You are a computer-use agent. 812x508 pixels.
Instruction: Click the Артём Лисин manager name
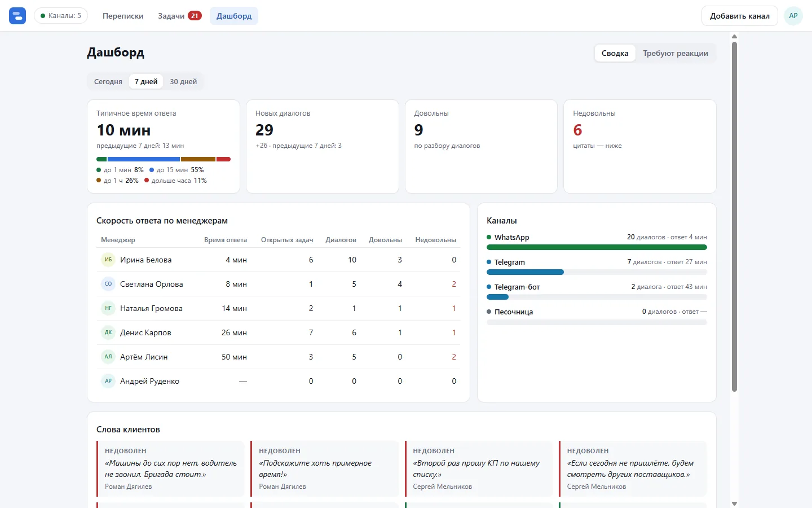144,357
